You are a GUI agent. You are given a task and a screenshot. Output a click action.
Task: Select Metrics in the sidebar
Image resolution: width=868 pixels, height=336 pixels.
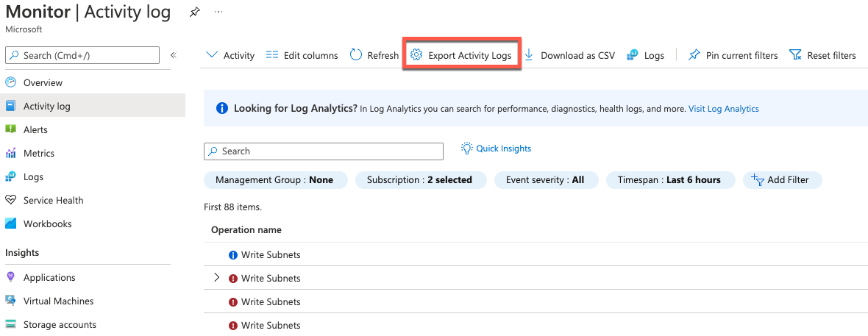point(39,153)
